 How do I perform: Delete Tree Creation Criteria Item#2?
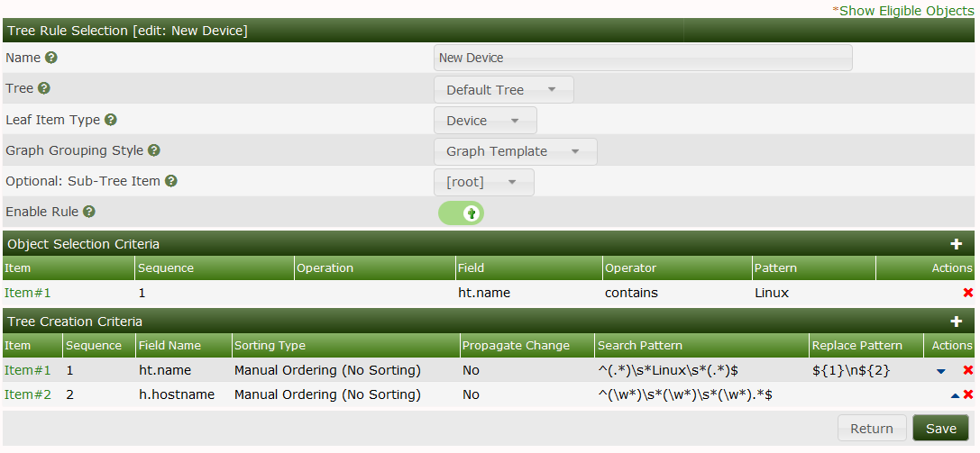click(968, 394)
